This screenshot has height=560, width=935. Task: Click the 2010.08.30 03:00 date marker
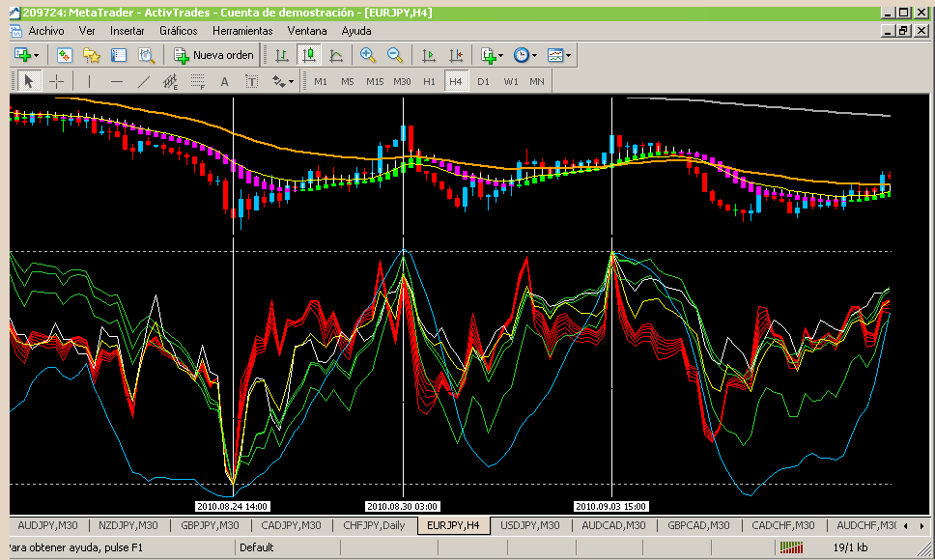pos(402,506)
